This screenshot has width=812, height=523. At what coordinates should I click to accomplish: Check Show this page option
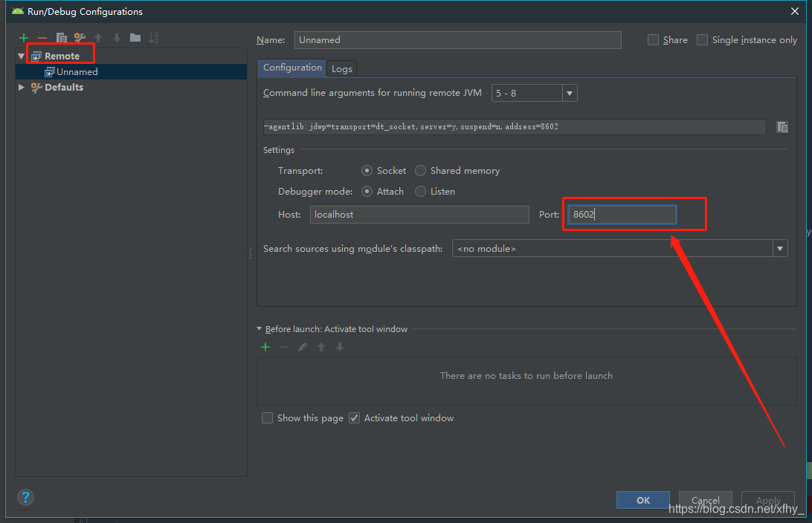(x=267, y=418)
